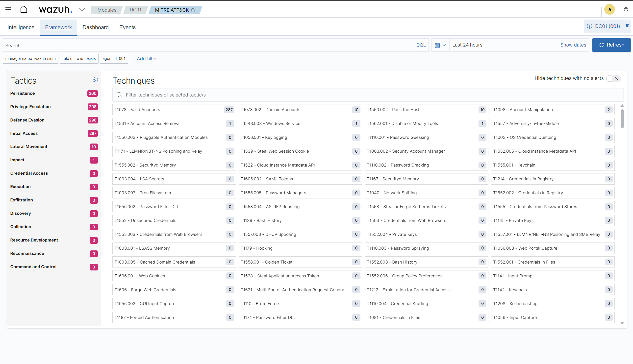
Task: Open the Tactics settings gear
Action: (95, 79)
